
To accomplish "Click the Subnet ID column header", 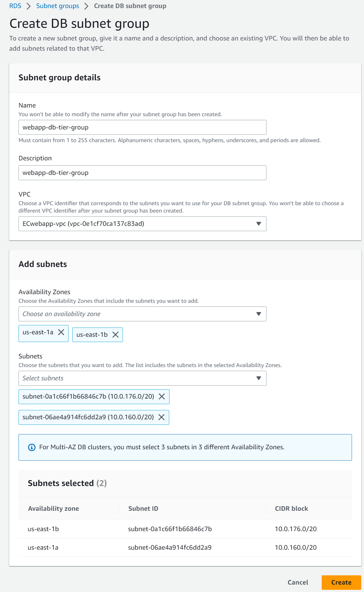I will click(143, 509).
